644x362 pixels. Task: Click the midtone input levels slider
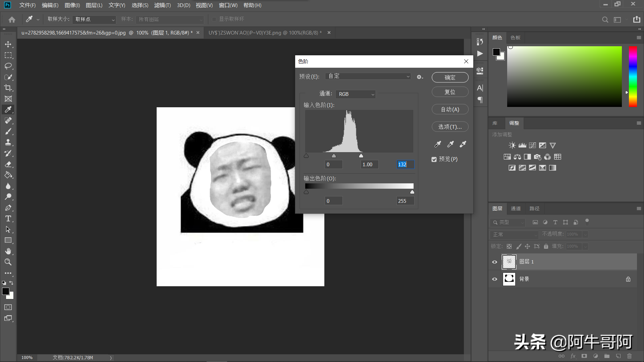coord(334,156)
